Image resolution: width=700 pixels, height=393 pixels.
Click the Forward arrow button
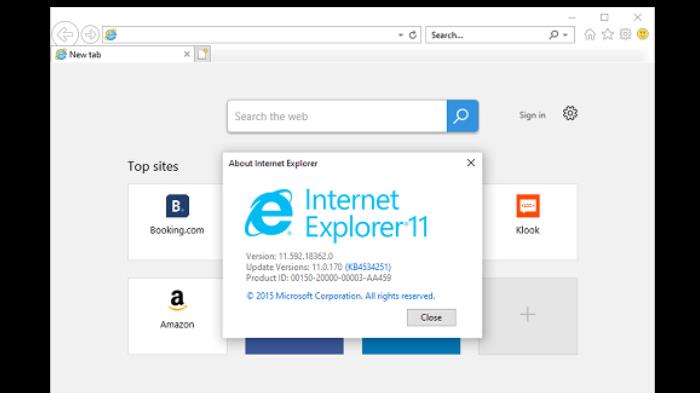(91, 34)
